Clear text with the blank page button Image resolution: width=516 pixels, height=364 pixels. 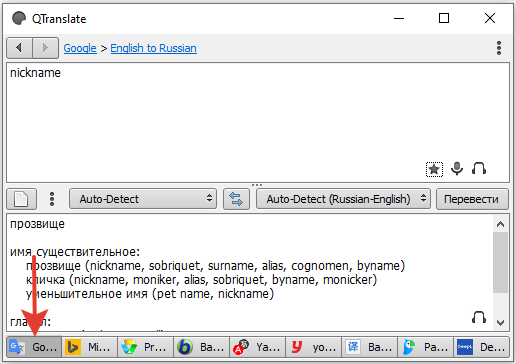point(21,199)
